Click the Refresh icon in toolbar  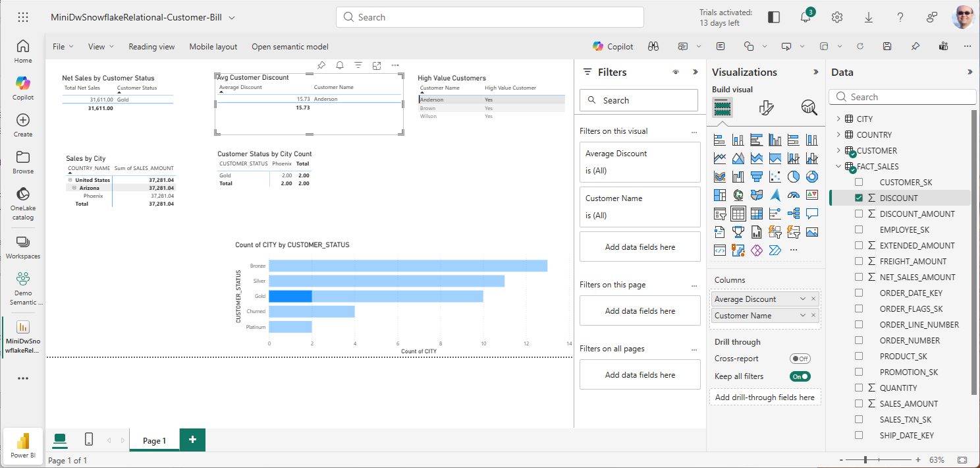pyautogui.click(x=859, y=46)
